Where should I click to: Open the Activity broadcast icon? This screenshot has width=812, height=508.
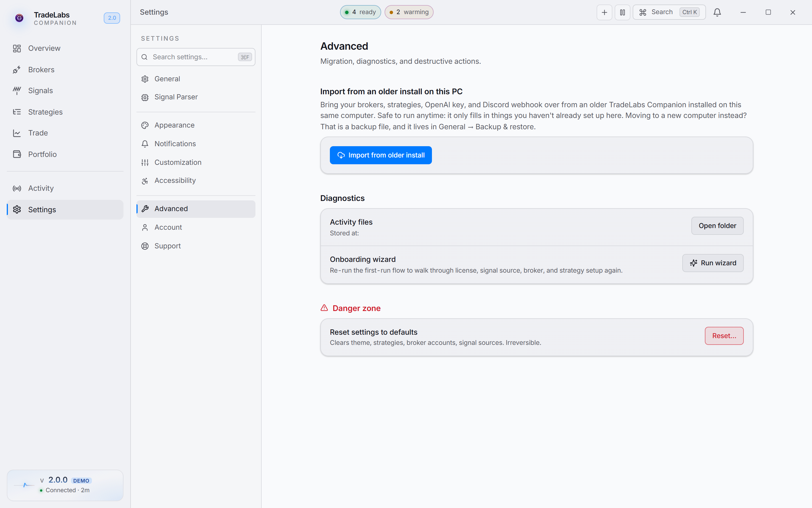coord(17,189)
